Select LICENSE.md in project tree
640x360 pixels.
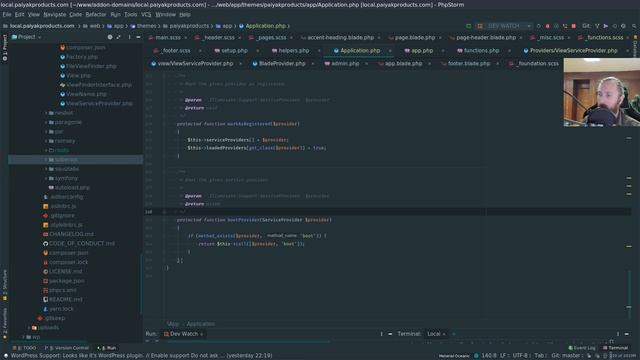(65, 271)
